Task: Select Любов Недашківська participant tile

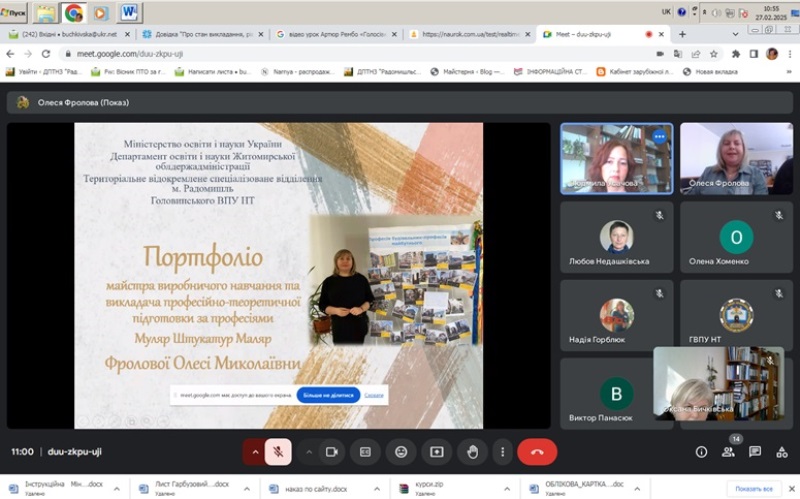Action: point(616,240)
